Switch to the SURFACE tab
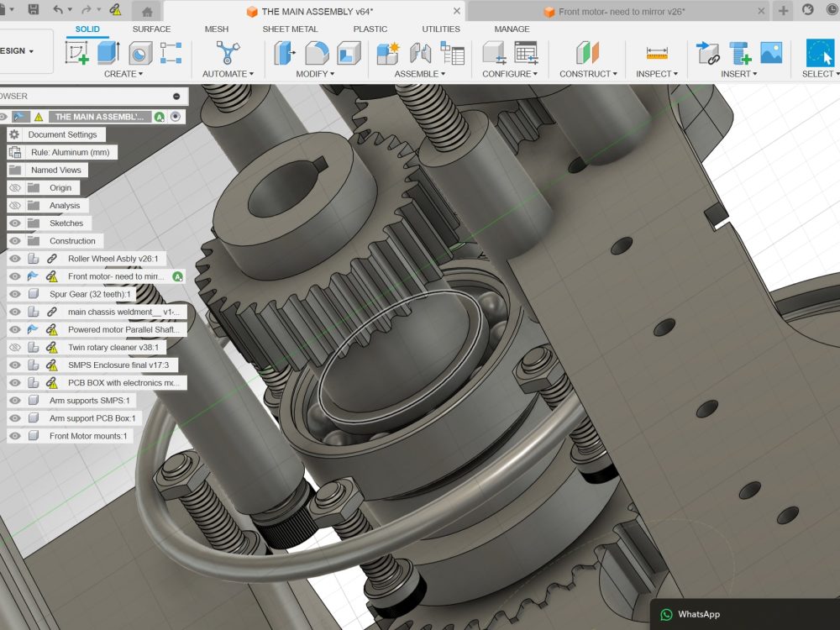The height and width of the screenshot is (630, 840). pyautogui.click(x=151, y=29)
